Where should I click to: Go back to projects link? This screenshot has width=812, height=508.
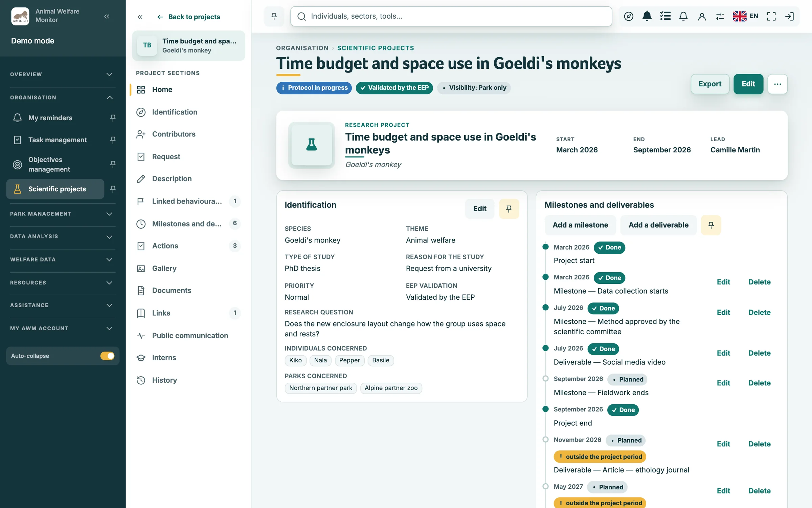click(x=188, y=17)
